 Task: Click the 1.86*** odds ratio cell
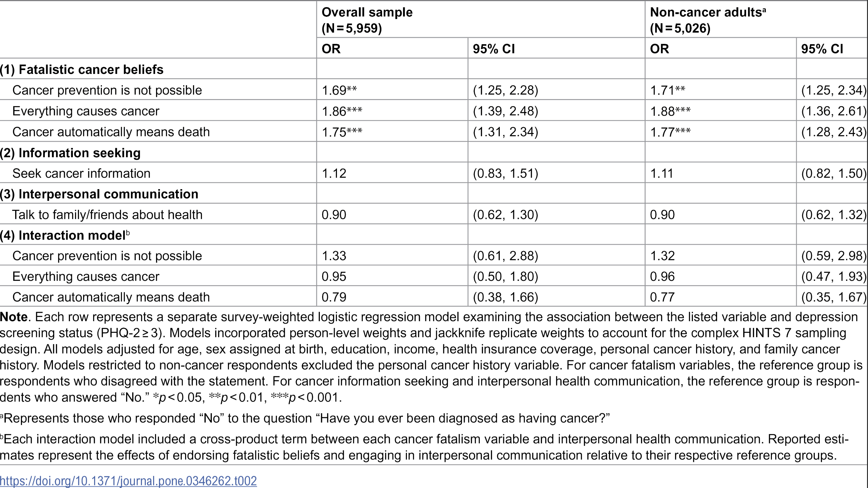(342, 111)
